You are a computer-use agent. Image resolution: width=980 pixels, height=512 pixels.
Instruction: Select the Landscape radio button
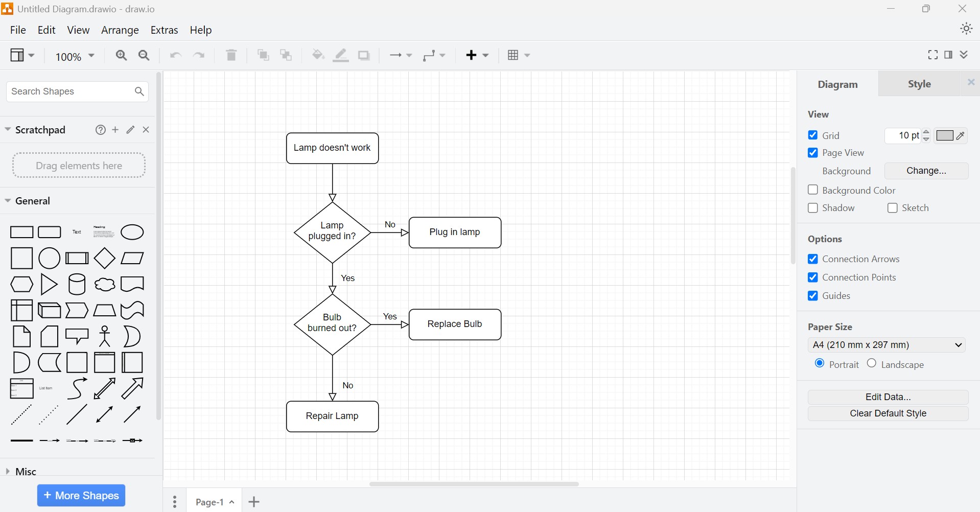872,364
